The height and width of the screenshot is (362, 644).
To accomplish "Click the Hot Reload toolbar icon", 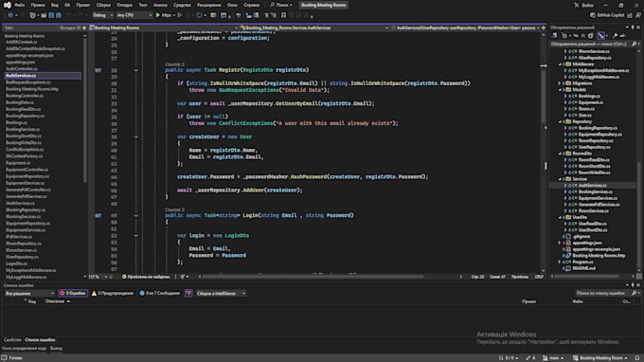I will tap(199, 15).
